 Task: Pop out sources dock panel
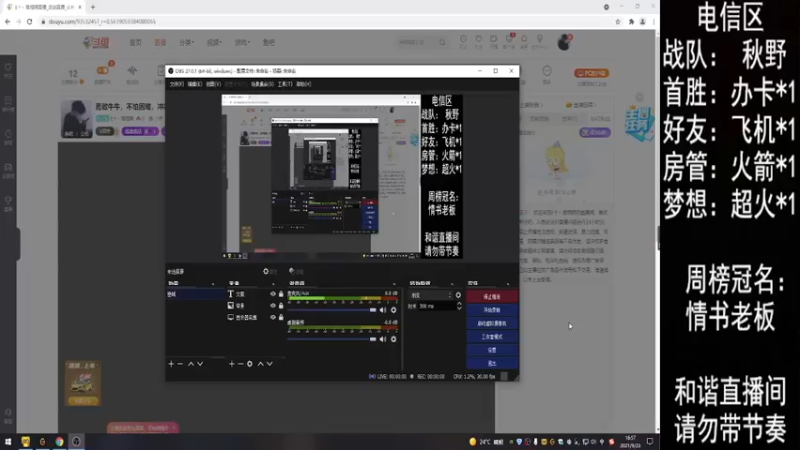click(x=273, y=283)
